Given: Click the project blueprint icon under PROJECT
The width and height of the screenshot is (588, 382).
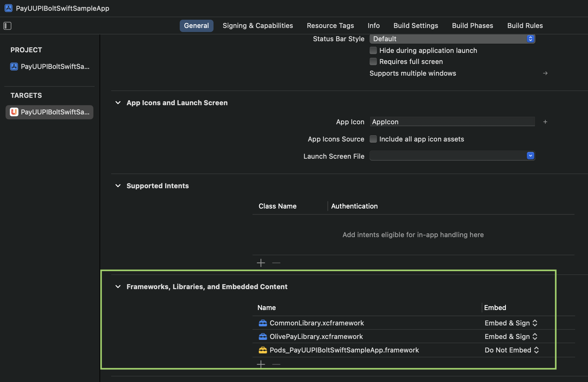Looking at the screenshot, I should 14,66.
